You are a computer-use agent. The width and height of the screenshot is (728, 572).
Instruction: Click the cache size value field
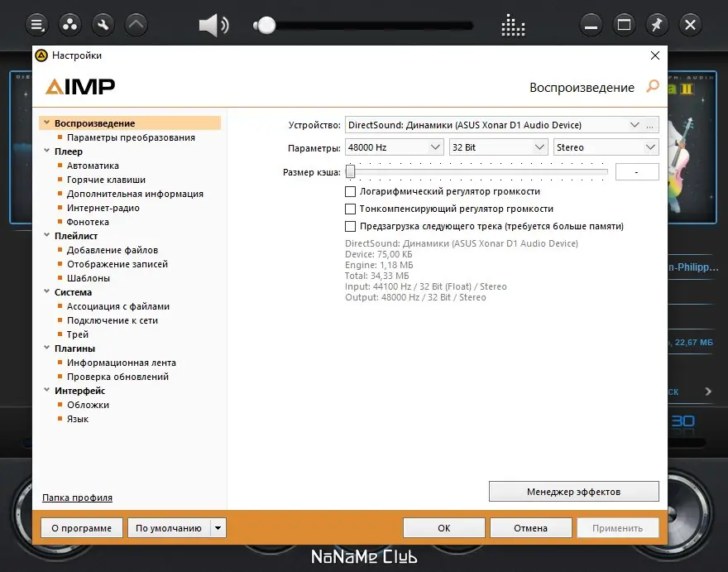pyautogui.click(x=637, y=172)
